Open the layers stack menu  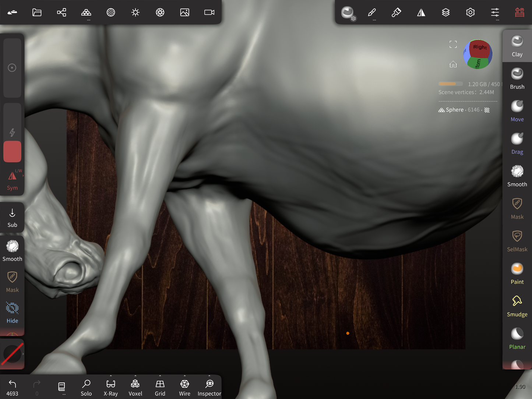click(445, 13)
